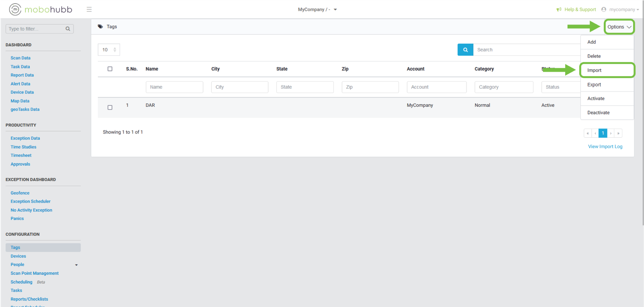Click the Help & Support megaphone icon
Image resolution: width=644 pixels, height=307 pixels.
(559, 10)
